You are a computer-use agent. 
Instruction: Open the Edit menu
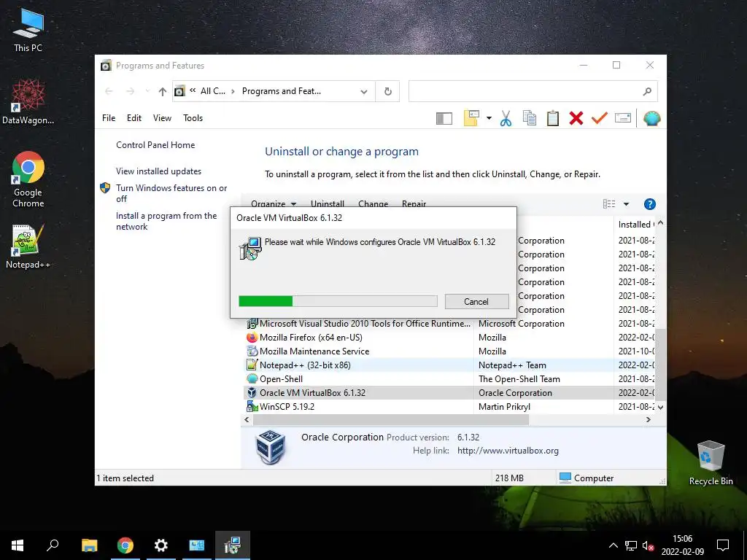134,118
